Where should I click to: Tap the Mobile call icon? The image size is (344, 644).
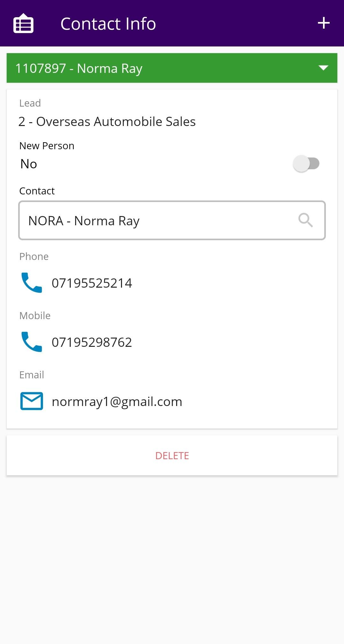tap(32, 342)
